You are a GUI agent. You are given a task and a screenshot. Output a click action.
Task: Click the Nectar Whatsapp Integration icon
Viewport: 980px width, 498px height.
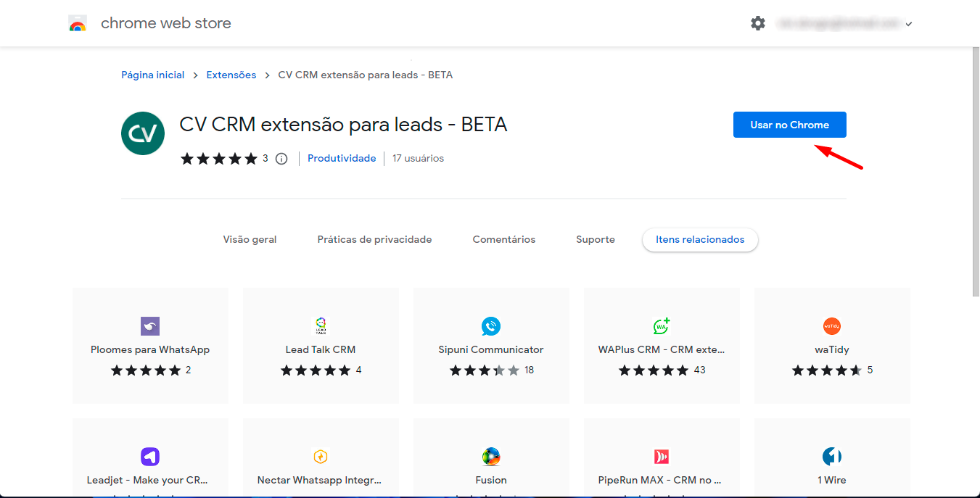pyautogui.click(x=321, y=457)
